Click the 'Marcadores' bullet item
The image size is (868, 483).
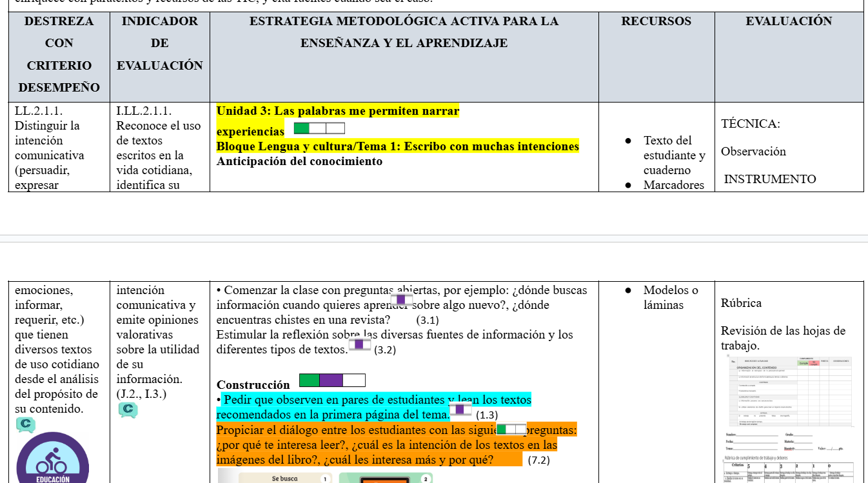pyautogui.click(x=674, y=185)
